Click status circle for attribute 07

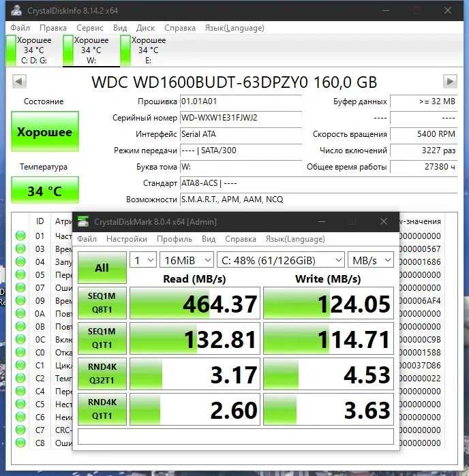[x=20, y=287]
